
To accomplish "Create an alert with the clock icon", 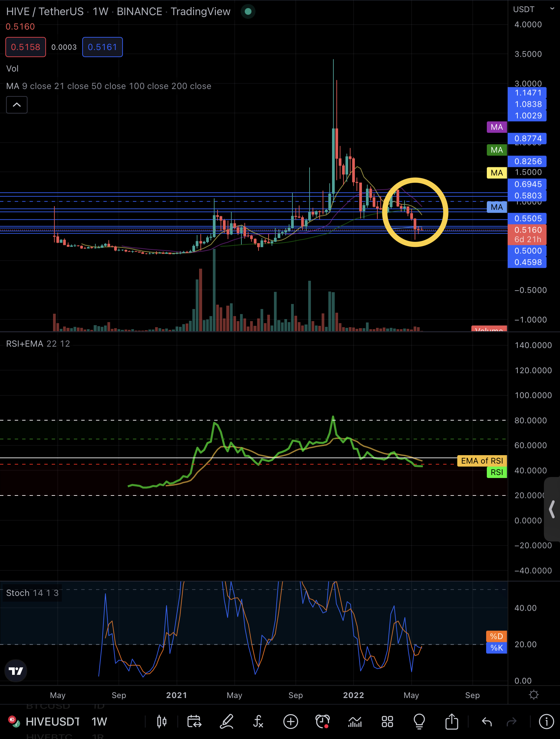I will [x=323, y=721].
